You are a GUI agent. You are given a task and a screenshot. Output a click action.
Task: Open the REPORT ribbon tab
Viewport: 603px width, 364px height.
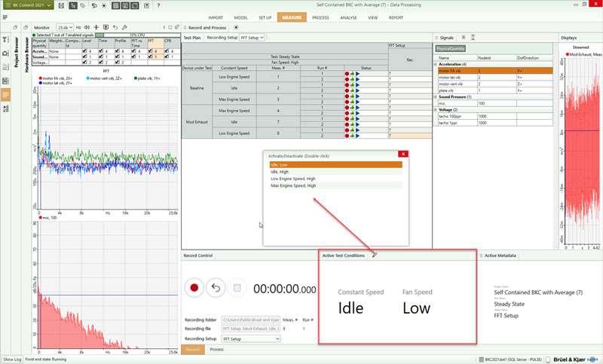pos(396,17)
